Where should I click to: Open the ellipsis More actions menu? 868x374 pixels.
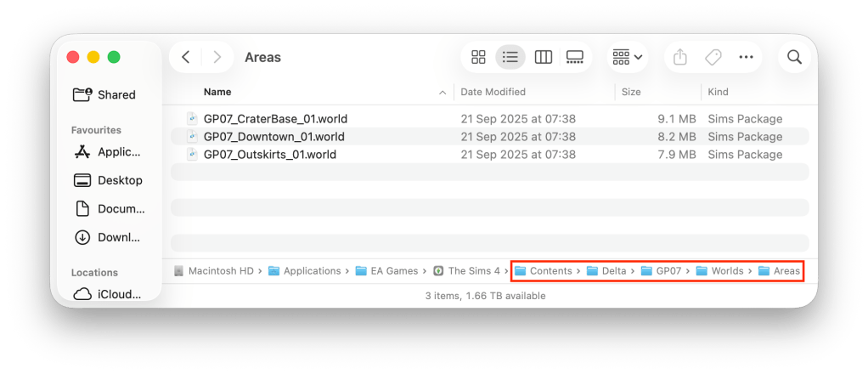click(x=747, y=57)
